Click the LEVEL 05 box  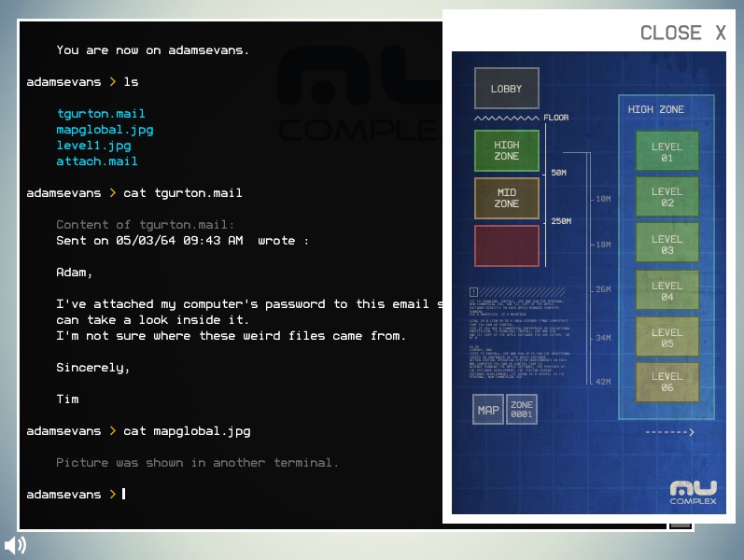667,338
